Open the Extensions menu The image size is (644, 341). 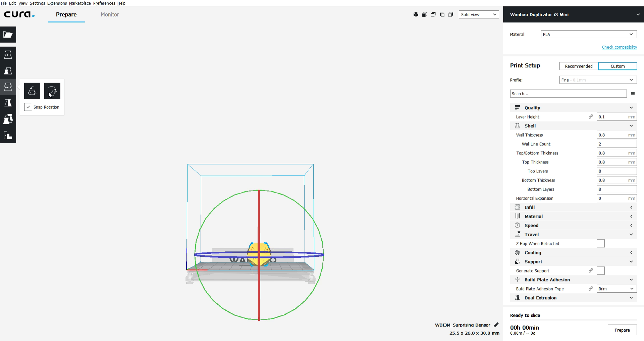click(57, 3)
